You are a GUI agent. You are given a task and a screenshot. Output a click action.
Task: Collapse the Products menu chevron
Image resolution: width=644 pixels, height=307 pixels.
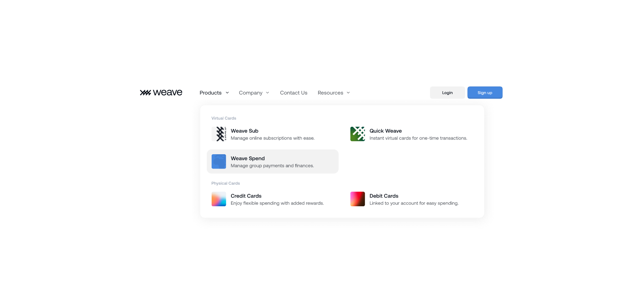(x=227, y=93)
